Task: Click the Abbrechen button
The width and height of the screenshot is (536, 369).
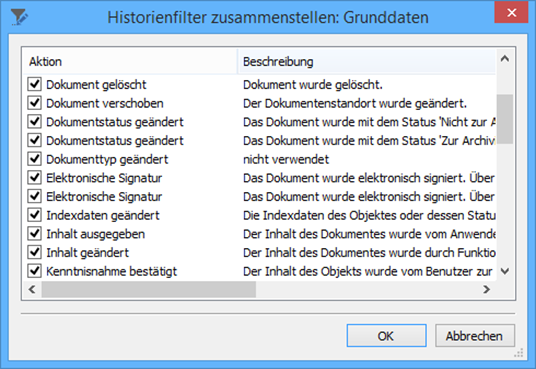Action: [474, 336]
